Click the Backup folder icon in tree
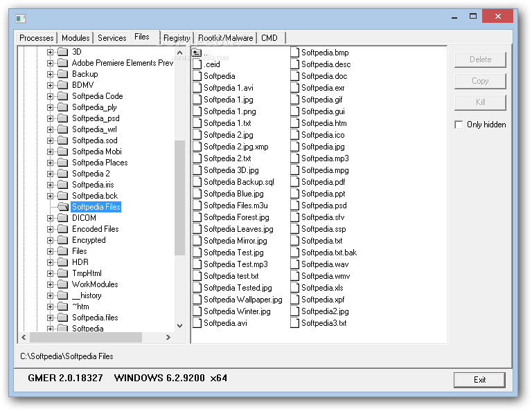532x411 pixels. (63, 74)
